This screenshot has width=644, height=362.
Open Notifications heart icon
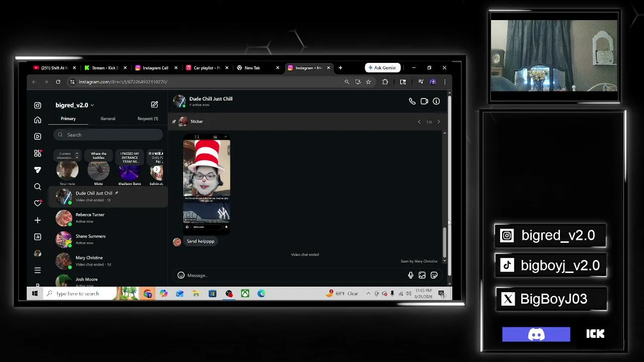coord(38,203)
